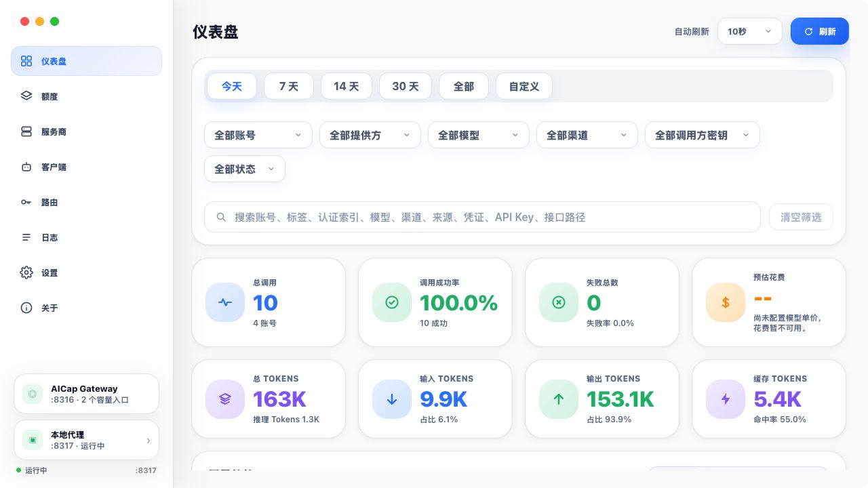868x488 pixels.
Task: Click the 本地代理 green icon
Action: coord(33,440)
